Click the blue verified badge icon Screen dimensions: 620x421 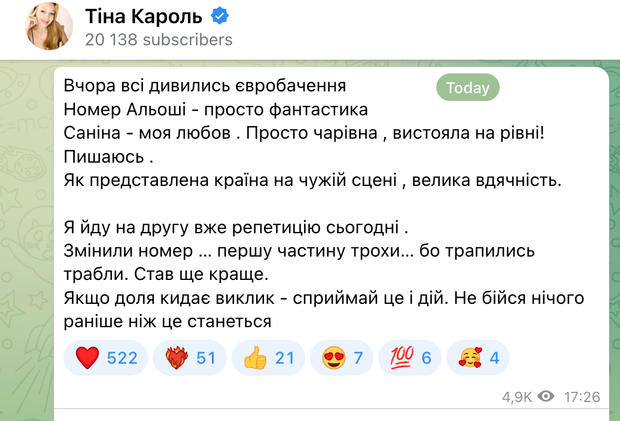coord(223,16)
